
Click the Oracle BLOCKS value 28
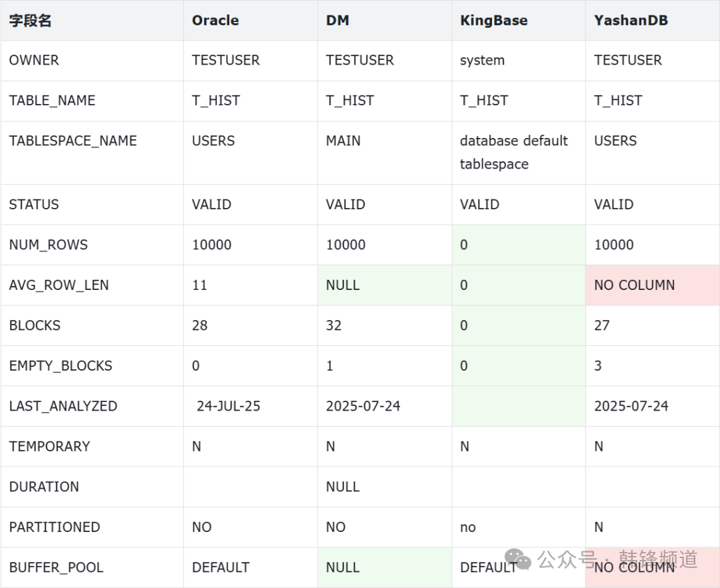click(200, 326)
